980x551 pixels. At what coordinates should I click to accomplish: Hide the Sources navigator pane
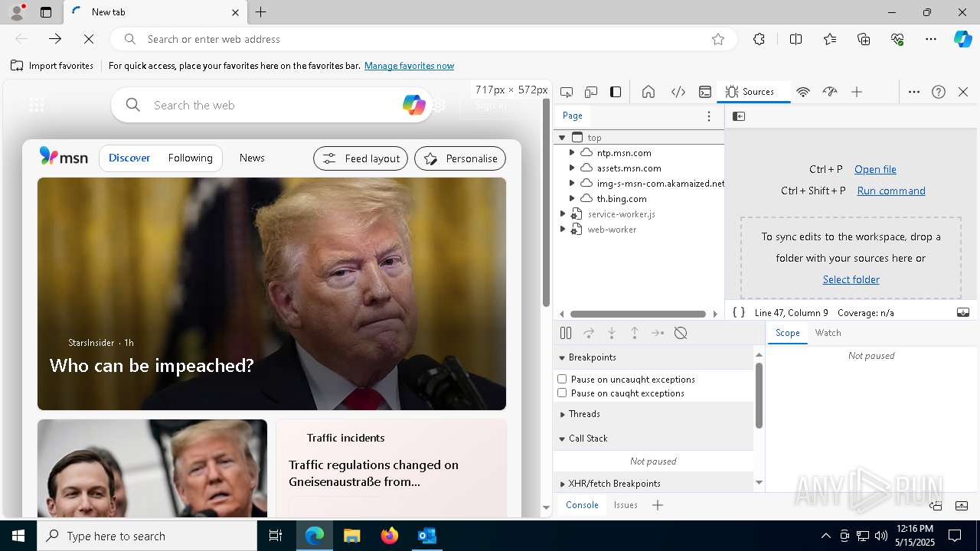[739, 116]
